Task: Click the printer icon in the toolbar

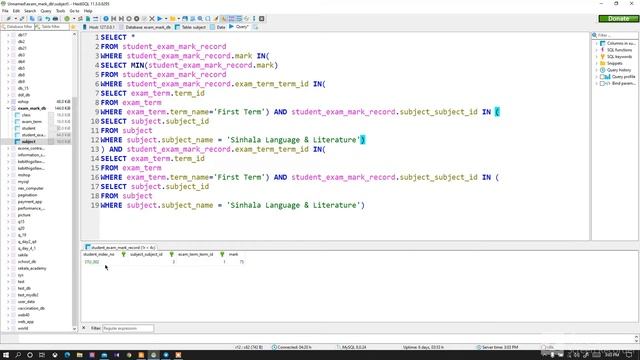Action: pos(55,19)
